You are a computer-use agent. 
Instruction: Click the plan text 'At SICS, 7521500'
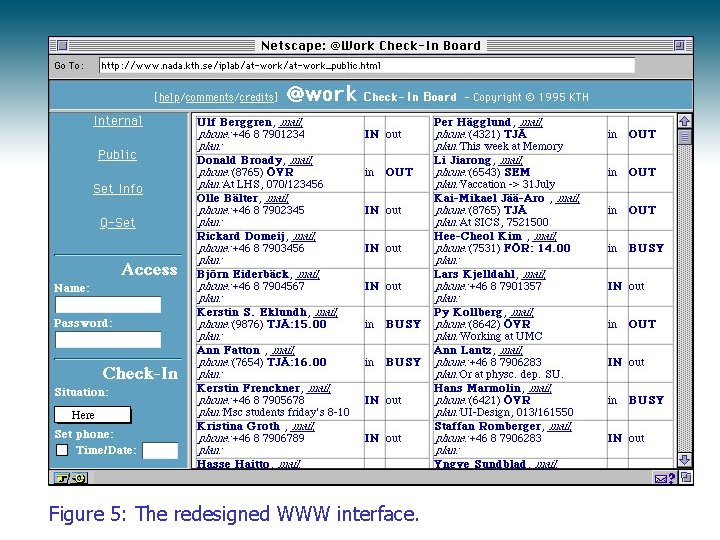click(x=504, y=222)
